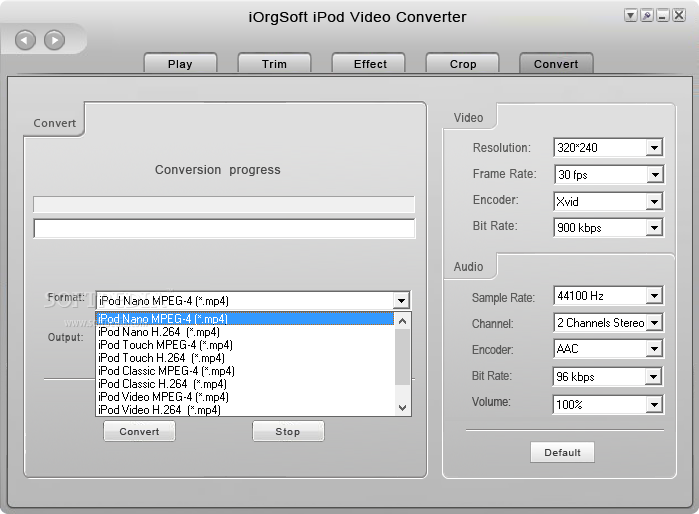Click the Convert button to start conversion

click(139, 431)
